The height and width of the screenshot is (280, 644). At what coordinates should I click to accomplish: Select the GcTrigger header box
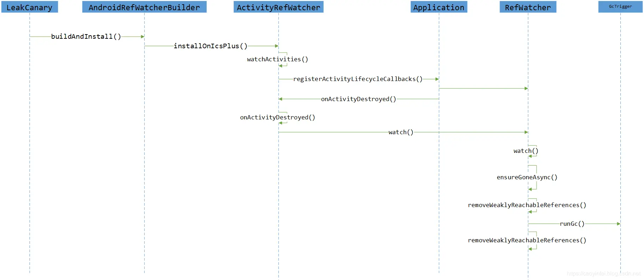pyautogui.click(x=620, y=7)
